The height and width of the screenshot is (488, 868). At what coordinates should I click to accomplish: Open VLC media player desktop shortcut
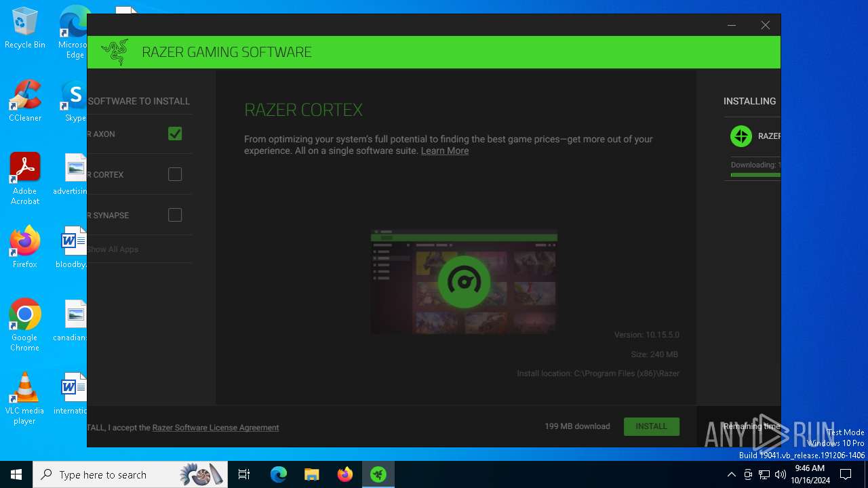coord(25,399)
